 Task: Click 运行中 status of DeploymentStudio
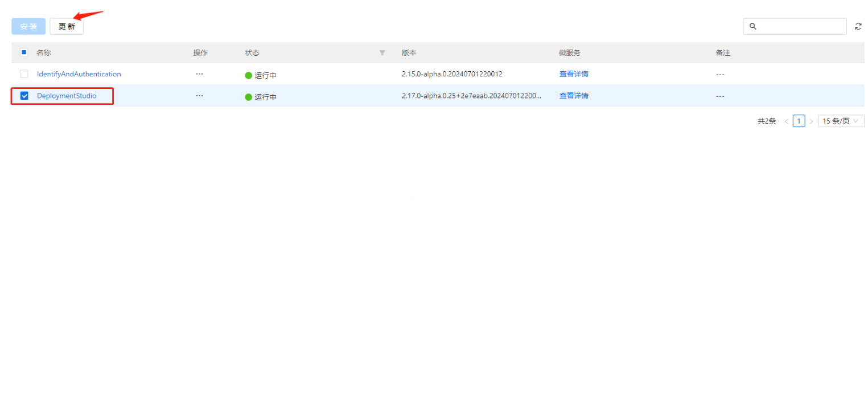click(261, 97)
